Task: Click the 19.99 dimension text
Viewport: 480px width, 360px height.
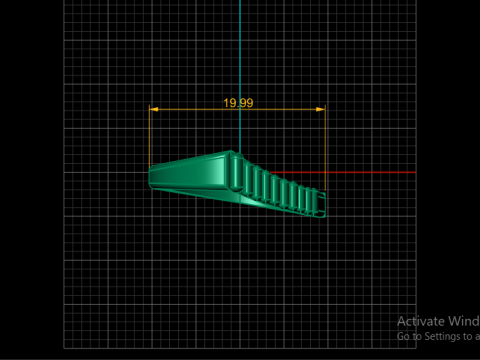Action: click(x=238, y=103)
